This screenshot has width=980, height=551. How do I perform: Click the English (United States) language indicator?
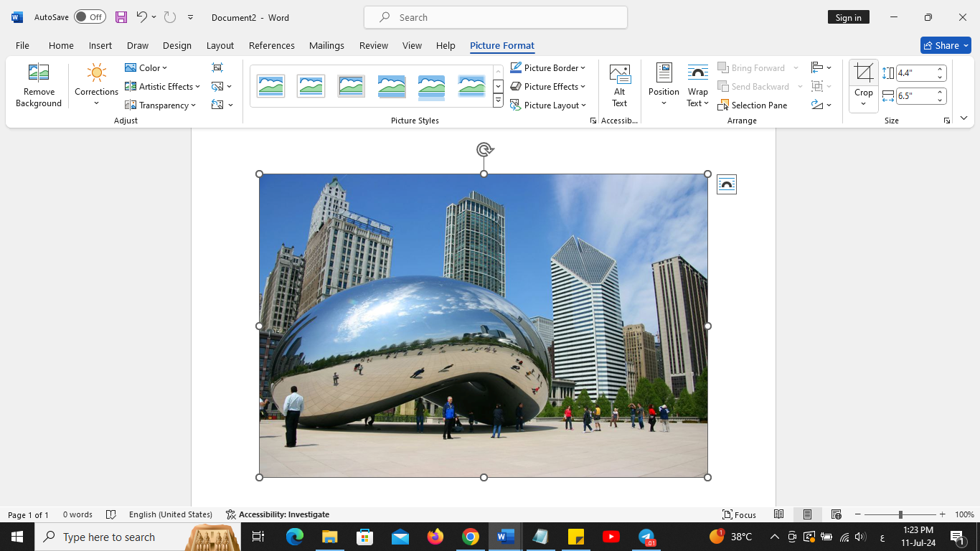(171, 514)
